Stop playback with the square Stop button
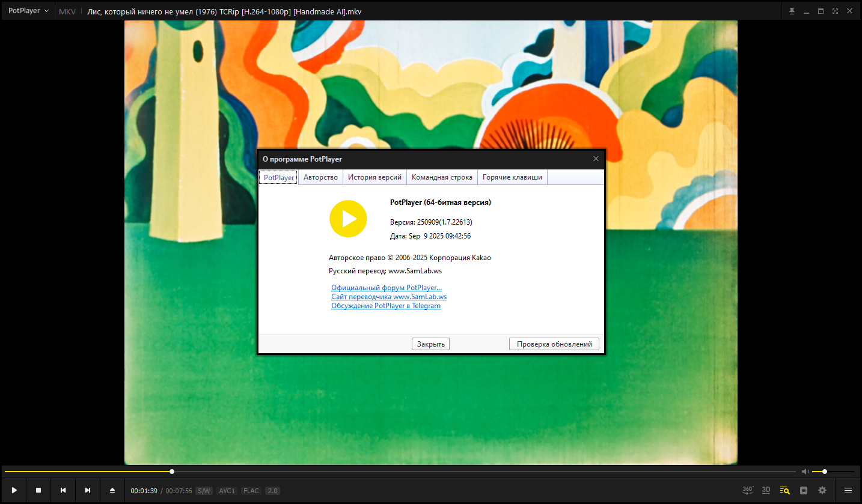The width and height of the screenshot is (862, 504). point(38,490)
